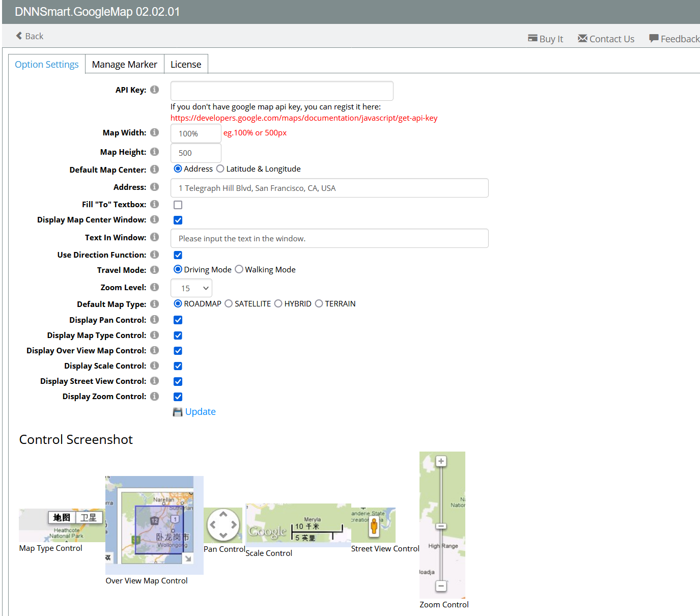
Task: Select SATELLITE map type
Action: coord(229,303)
